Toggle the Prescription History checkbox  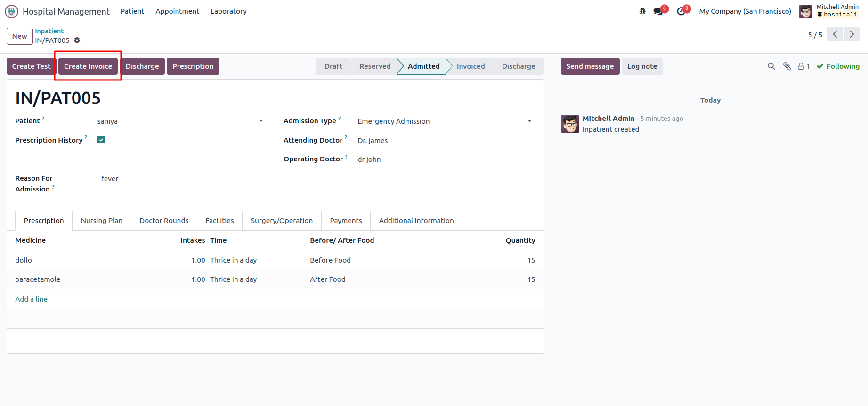(x=101, y=140)
